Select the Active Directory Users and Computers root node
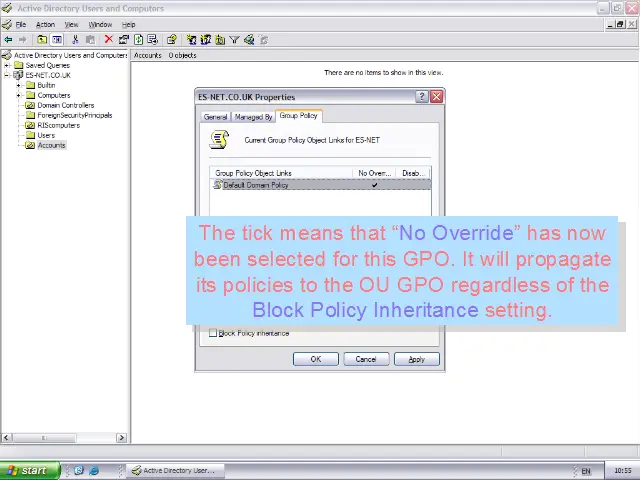The image size is (640, 480). click(x=70, y=55)
